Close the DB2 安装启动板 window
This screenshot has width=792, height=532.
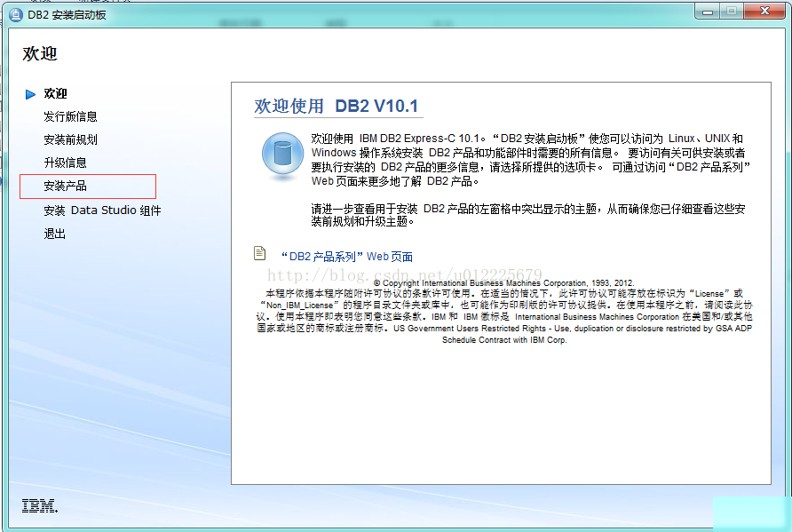point(764,12)
